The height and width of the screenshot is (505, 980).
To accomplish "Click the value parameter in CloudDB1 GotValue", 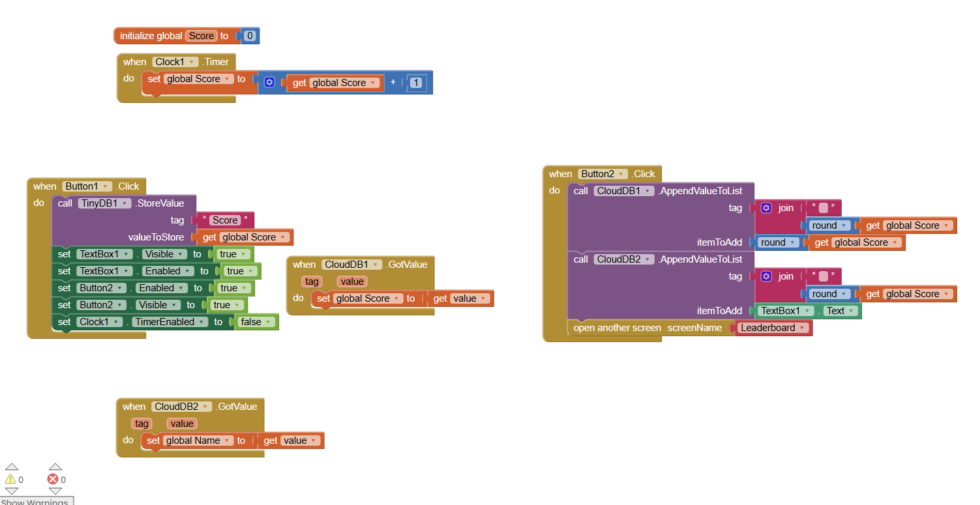I will 351,281.
